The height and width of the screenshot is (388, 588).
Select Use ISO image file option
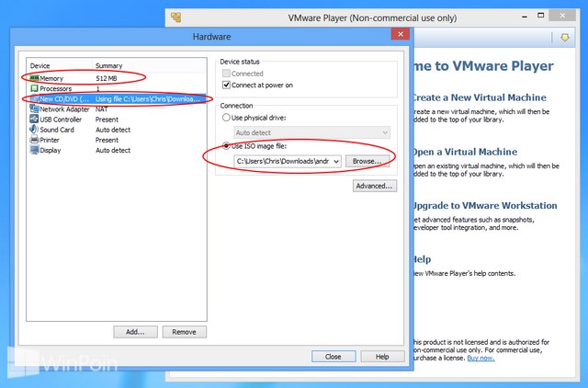point(226,146)
